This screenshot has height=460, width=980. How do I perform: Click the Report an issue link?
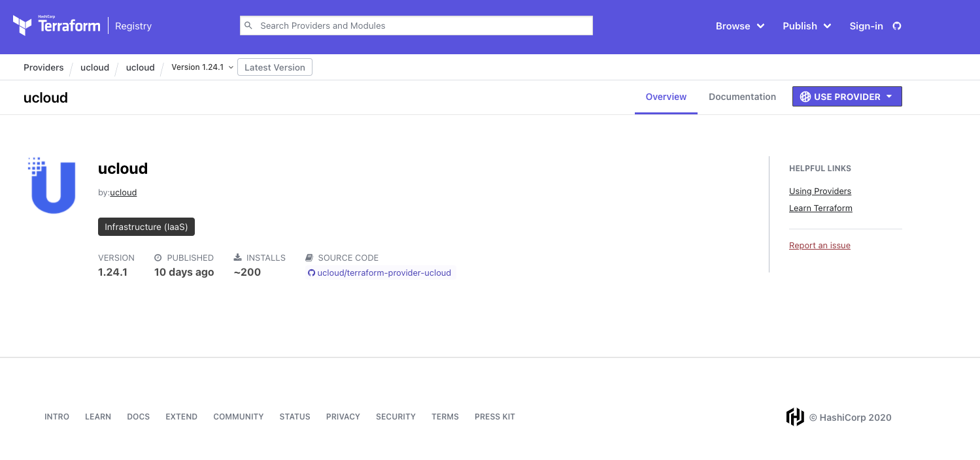[x=820, y=246]
